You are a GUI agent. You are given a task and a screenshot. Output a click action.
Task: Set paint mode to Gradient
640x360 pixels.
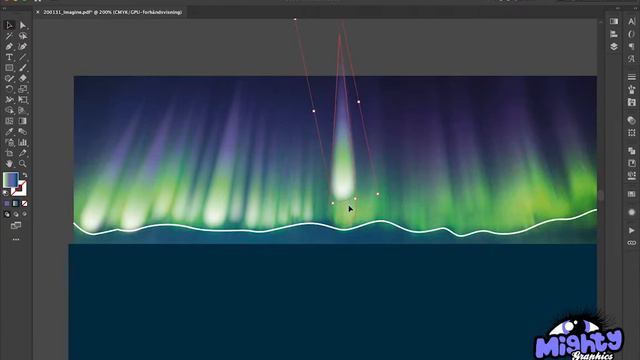point(16,203)
